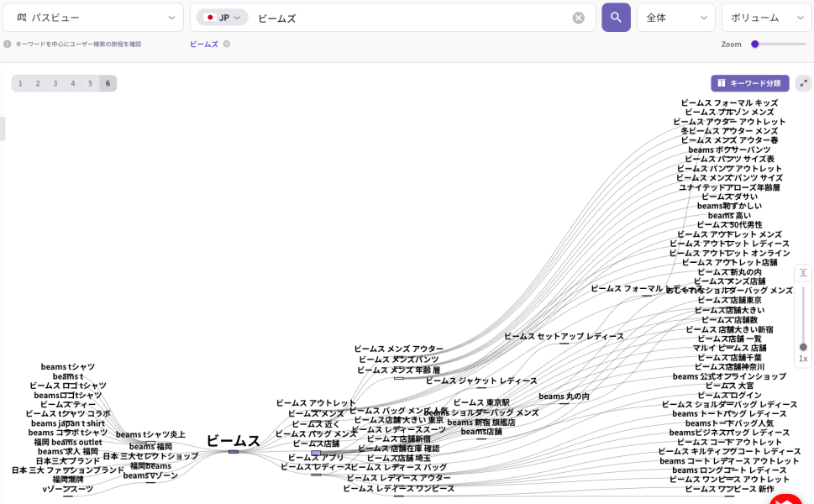Select depth level 6
The image size is (814, 504).
pos(108,83)
